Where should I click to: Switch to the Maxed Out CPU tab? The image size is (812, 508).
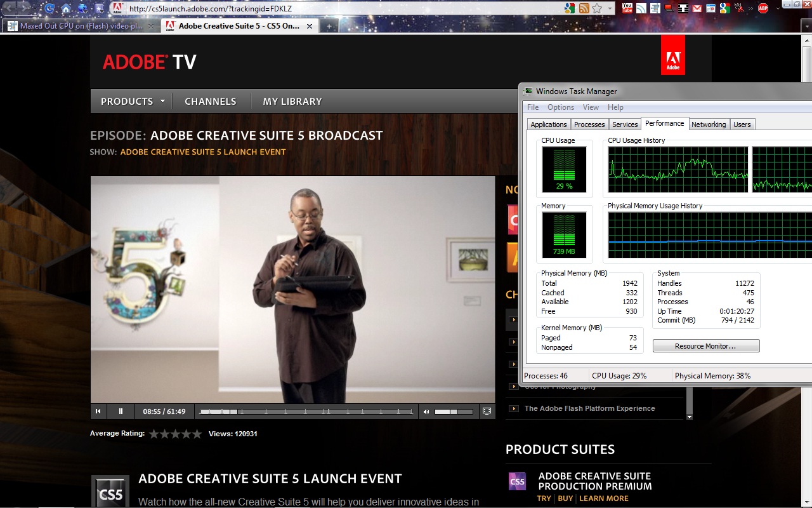click(x=80, y=26)
